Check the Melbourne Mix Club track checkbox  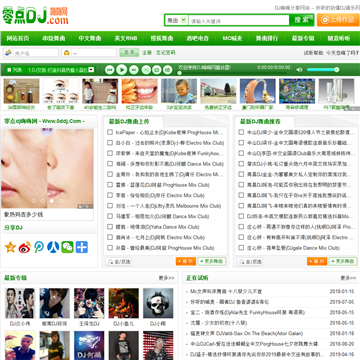pos(110,206)
